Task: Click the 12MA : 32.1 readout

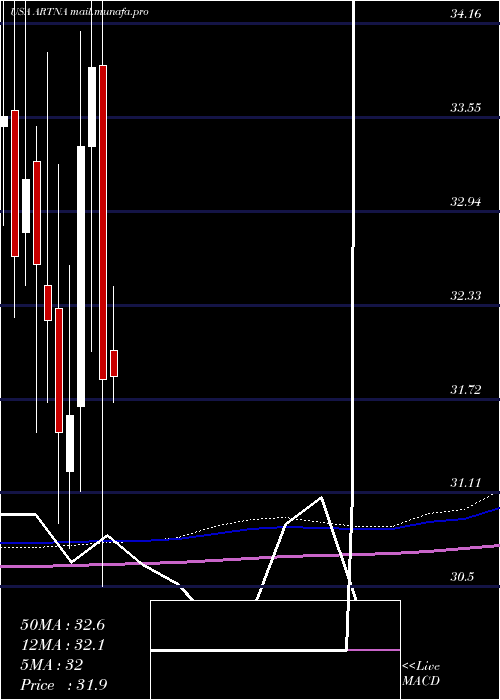Action: 62,645
